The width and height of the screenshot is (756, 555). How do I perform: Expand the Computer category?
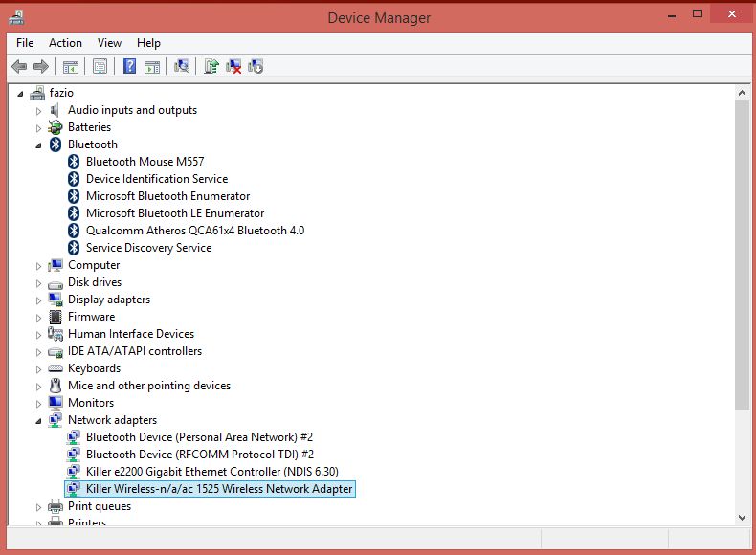point(38,266)
